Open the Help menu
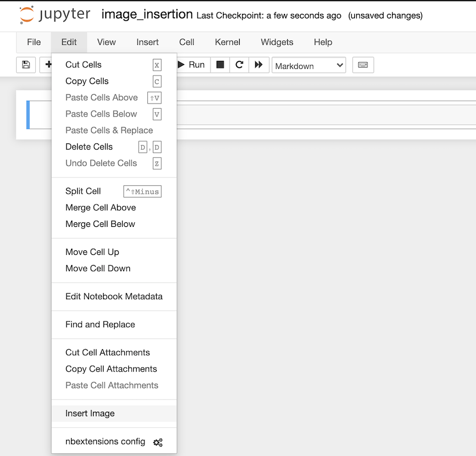476x456 pixels. click(x=323, y=42)
